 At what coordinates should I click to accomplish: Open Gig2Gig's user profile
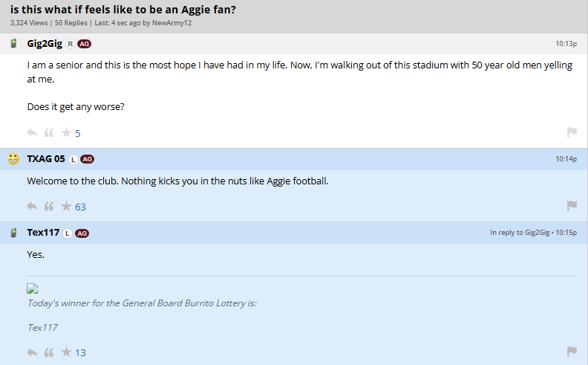(x=45, y=44)
